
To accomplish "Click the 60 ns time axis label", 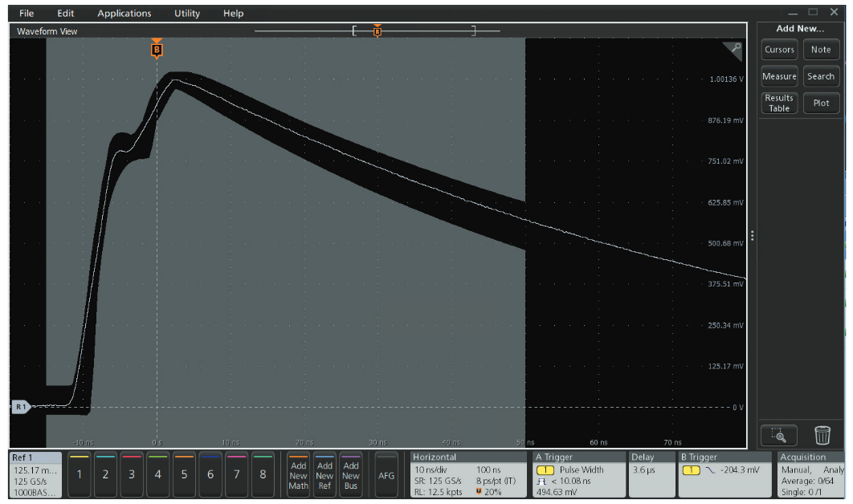I will [598, 442].
